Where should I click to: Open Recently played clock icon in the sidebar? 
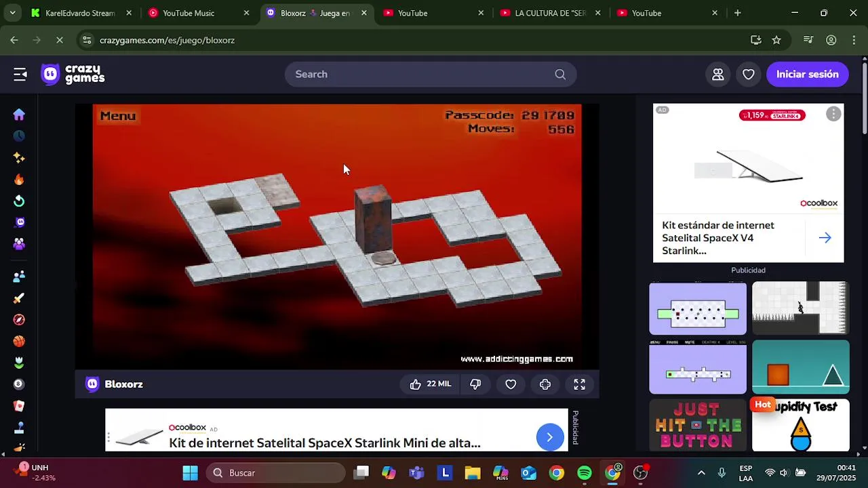pos(19,136)
